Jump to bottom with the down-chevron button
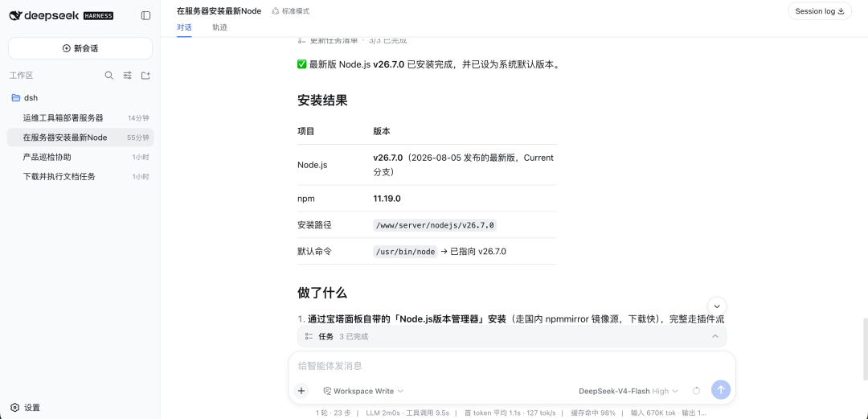This screenshot has height=419, width=868. click(717, 306)
